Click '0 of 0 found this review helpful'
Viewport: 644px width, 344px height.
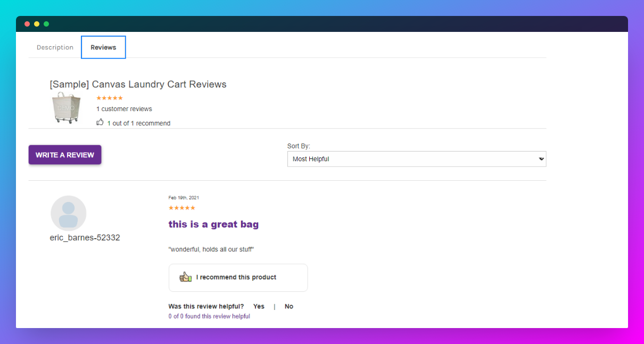(209, 316)
